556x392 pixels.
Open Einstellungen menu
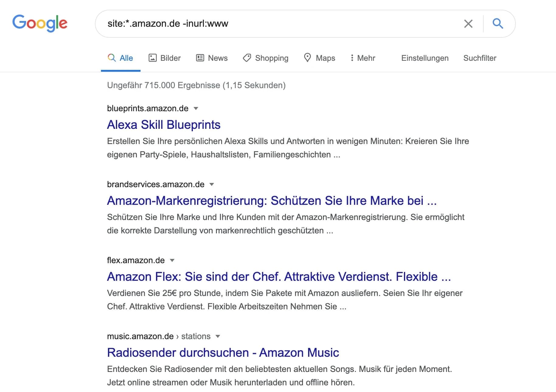425,58
